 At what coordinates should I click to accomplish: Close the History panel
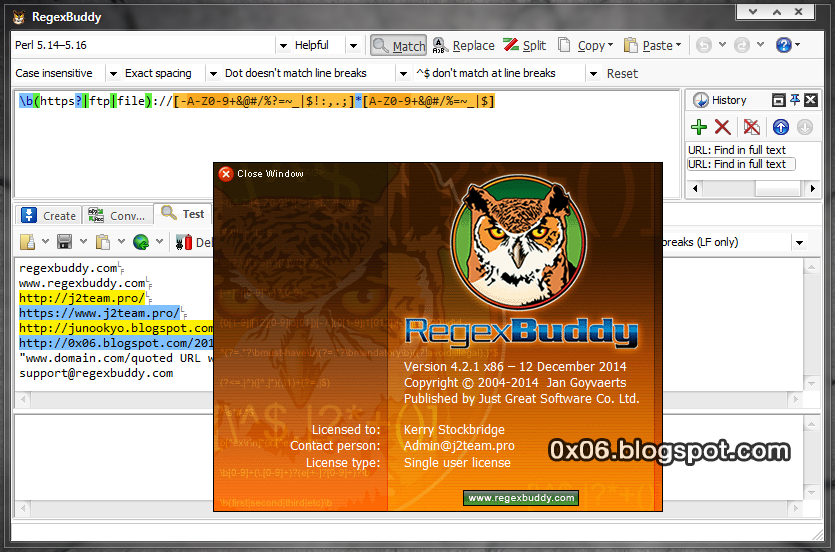[811, 100]
